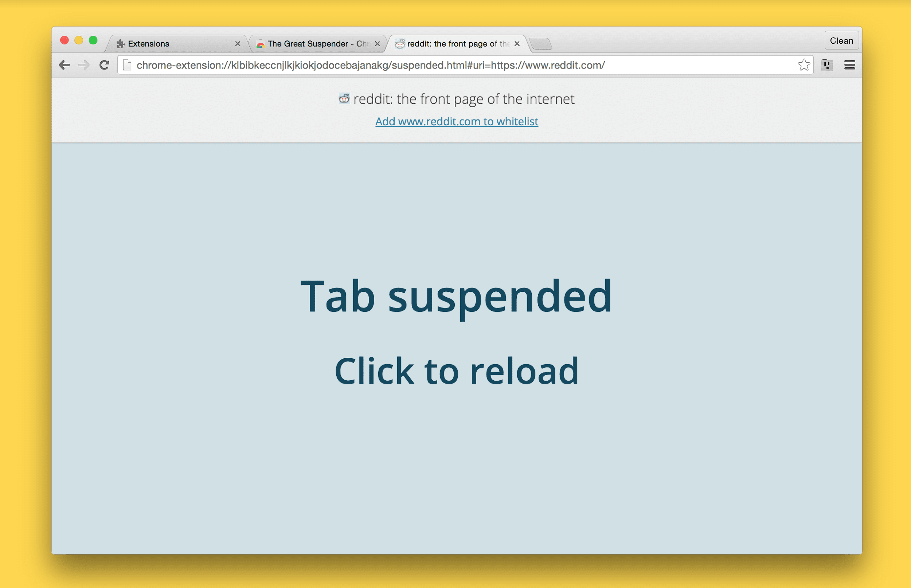The height and width of the screenshot is (588, 911).
Task: Click the back navigation arrow
Action: tap(64, 64)
